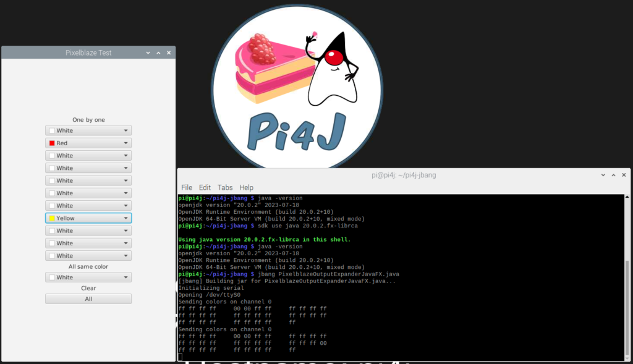Screen dimensions: 633x364
Task: Open the File menu in terminal
Action: pyautogui.click(x=187, y=188)
